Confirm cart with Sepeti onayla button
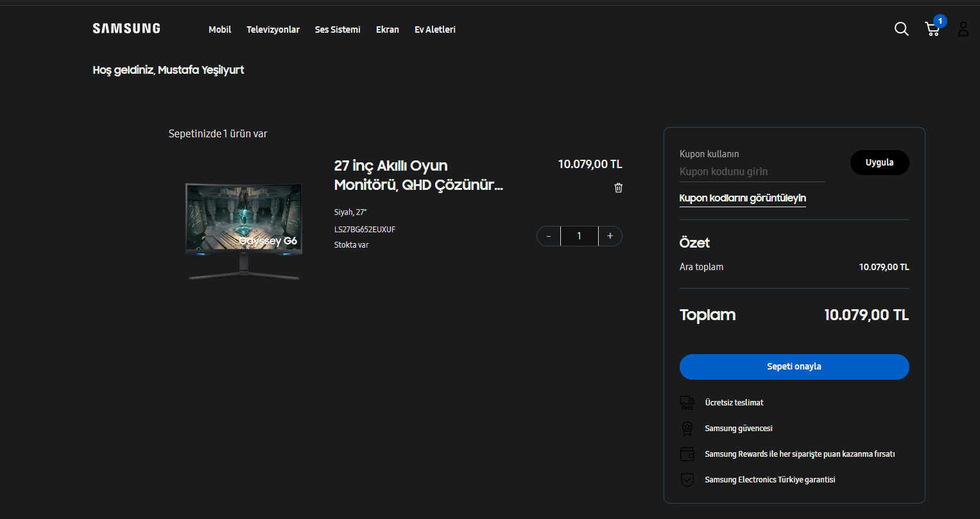Viewport: 980px width, 519px height. (x=795, y=366)
